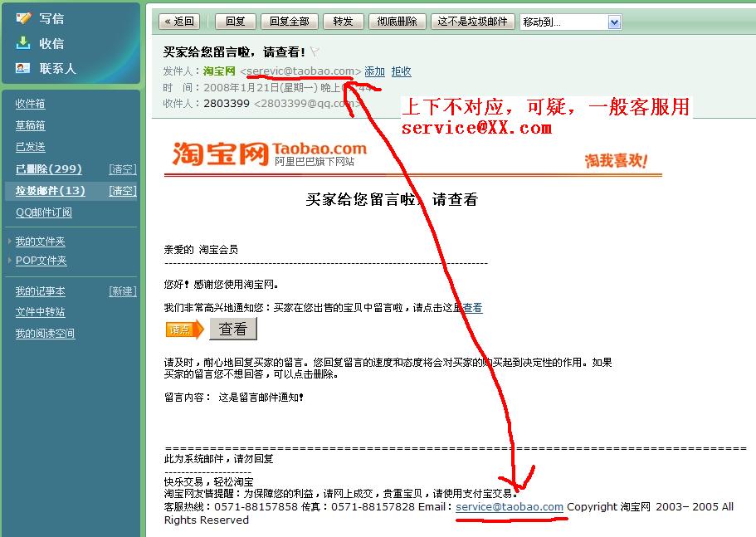Screen dimensions: 756x537
Task: Empty spam with 清空 beside 垃圾邮件
Action: (x=123, y=191)
